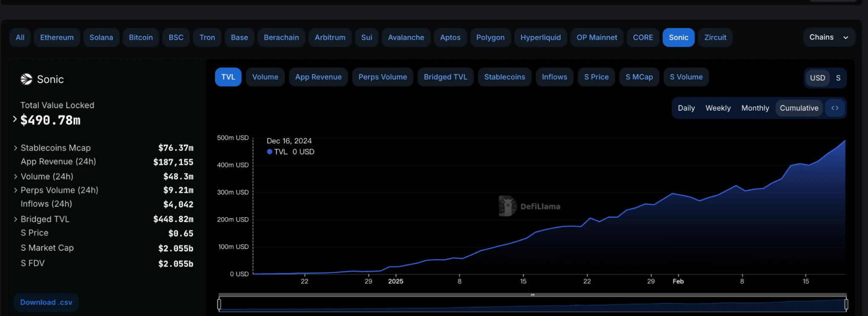Click the embed code brackets icon
The height and width of the screenshot is (316, 868).
pos(835,108)
